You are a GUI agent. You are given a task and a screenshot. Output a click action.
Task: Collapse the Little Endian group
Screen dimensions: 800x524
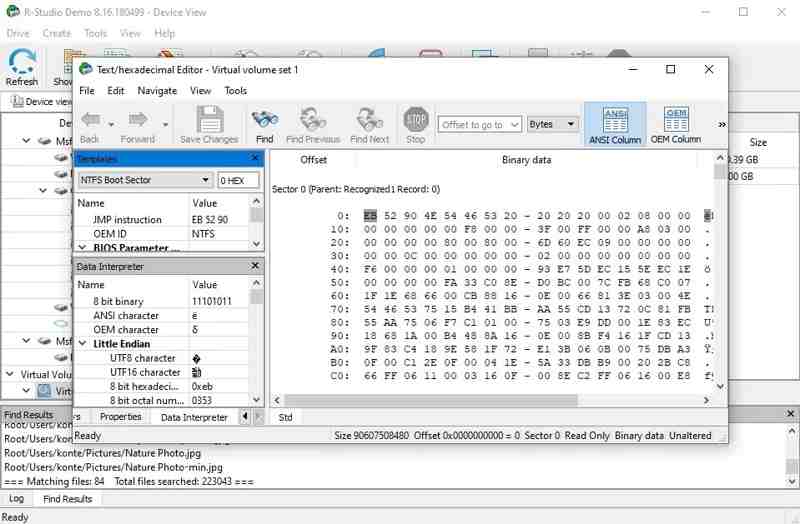(x=82, y=343)
